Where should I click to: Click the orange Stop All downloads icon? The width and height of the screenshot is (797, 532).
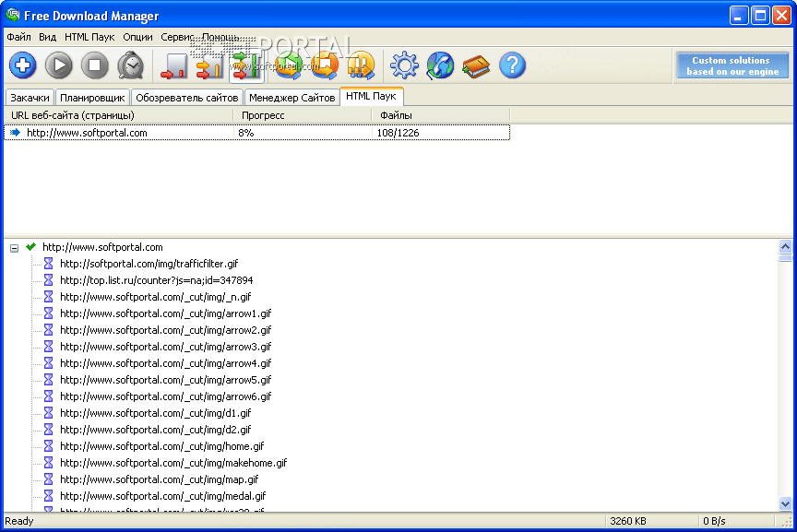point(325,65)
